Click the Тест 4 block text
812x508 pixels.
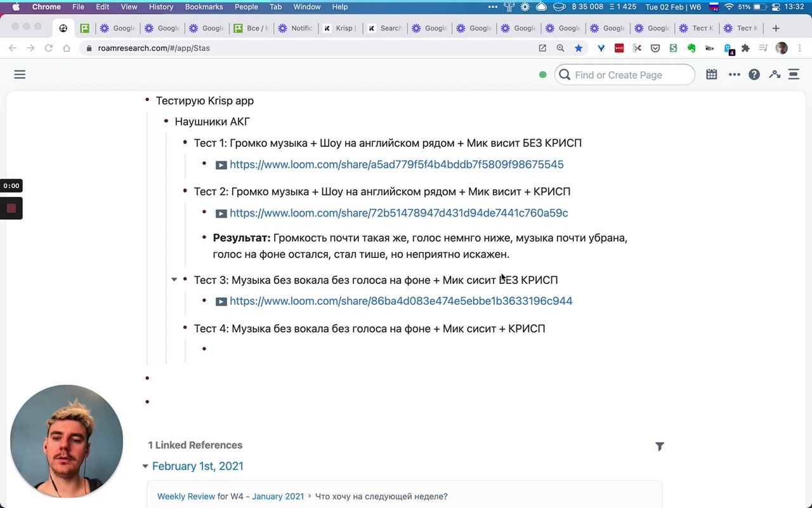tap(369, 328)
